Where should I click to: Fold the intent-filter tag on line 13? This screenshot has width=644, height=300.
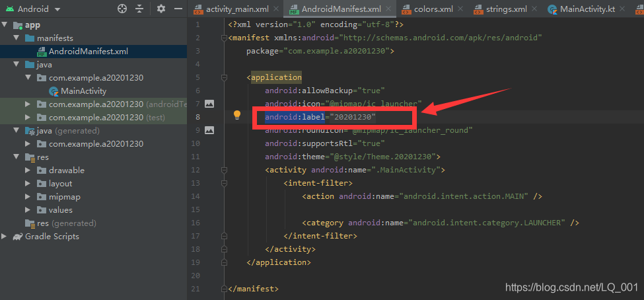point(224,183)
